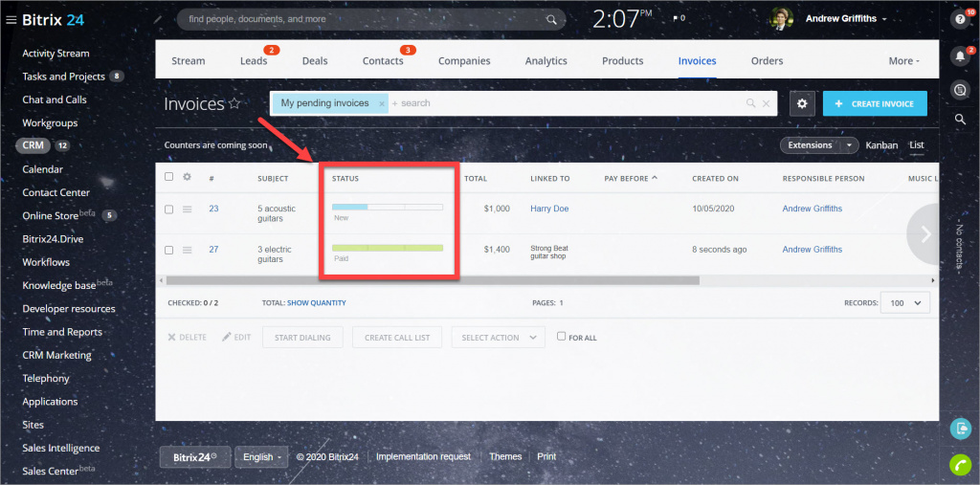Click the Extensions button
Image resolution: width=980 pixels, height=485 pixels.
pos(810,145)
